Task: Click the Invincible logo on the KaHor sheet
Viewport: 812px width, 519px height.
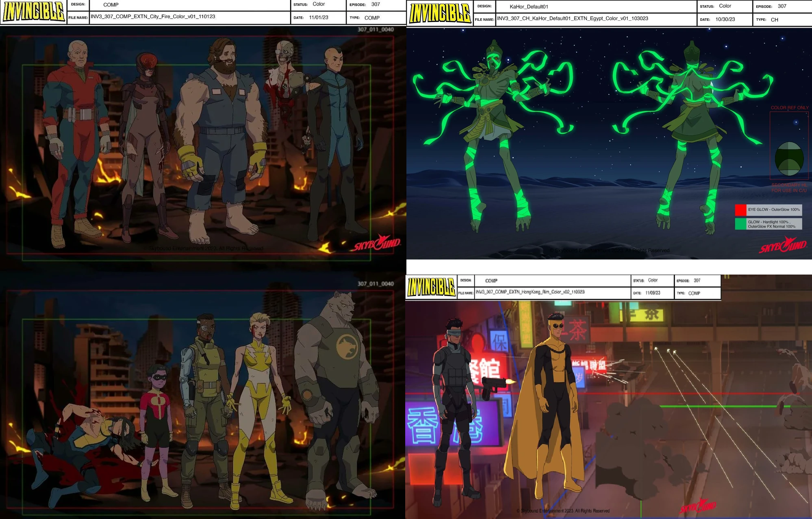Action: coord(440,13)
